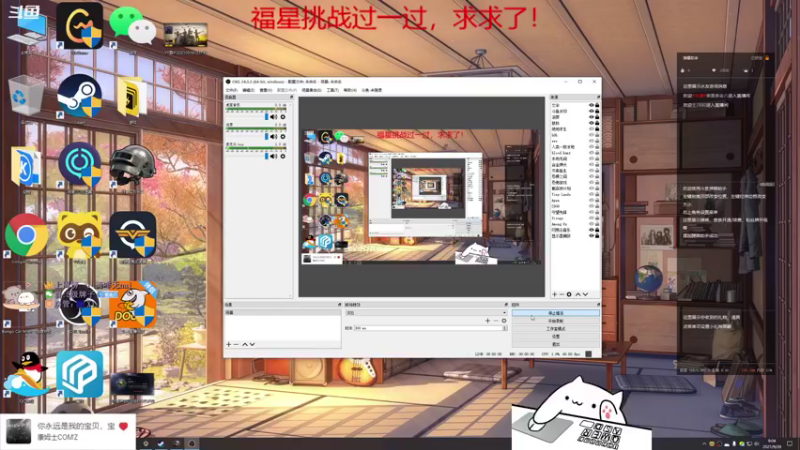Select the 人类一败涂地 source row
Screen dimensions: 800x450
click(x=576, y=147)
